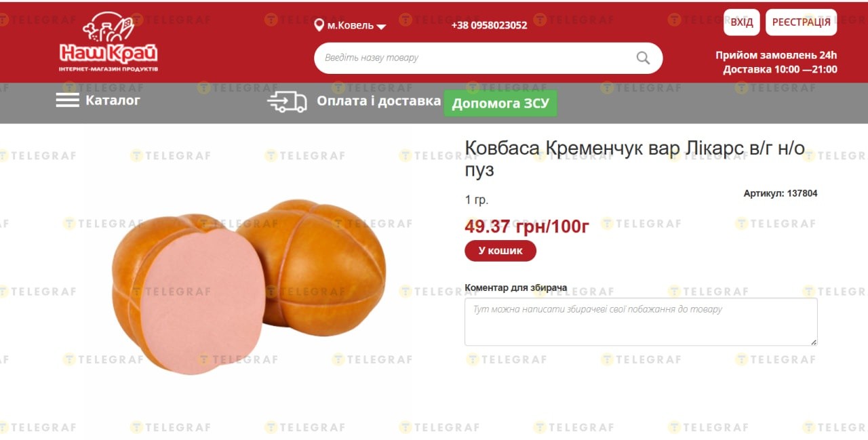
Task: Add the sausage to cart with У кошик
Action: 500,250
